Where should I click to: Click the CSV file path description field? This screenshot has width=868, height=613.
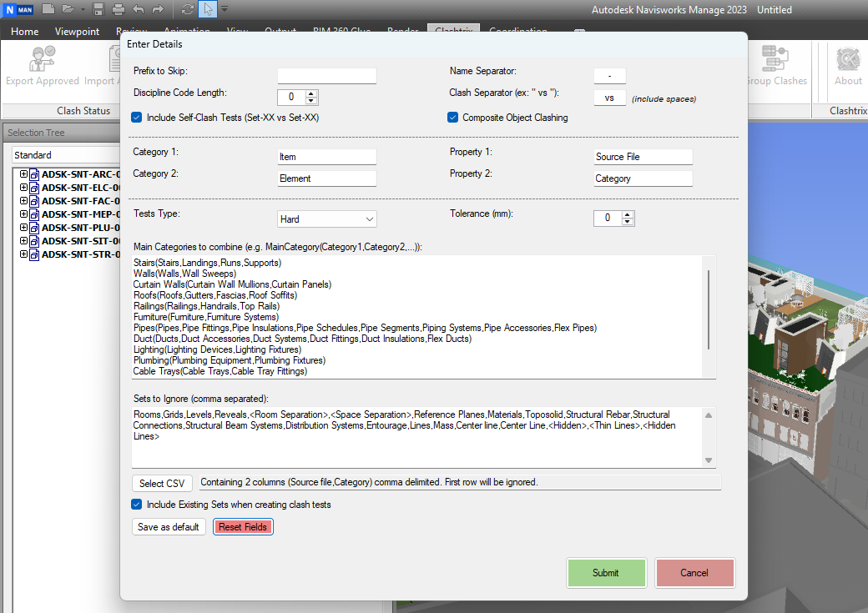[x=460, y=482]
